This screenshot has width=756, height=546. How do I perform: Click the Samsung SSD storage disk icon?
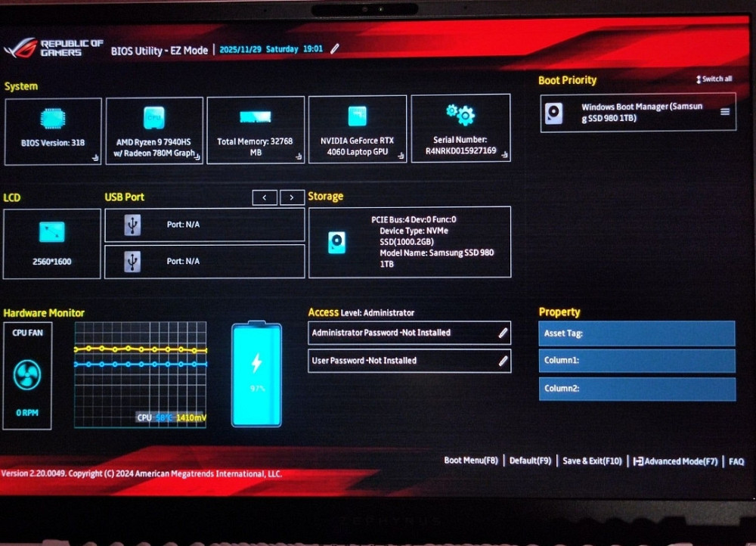click(336, 242)
